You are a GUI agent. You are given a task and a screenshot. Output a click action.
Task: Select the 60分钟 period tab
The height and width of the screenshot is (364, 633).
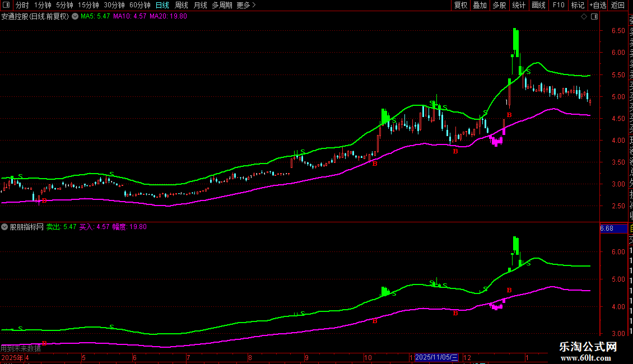pyautogui.click(x=139, y=5)
